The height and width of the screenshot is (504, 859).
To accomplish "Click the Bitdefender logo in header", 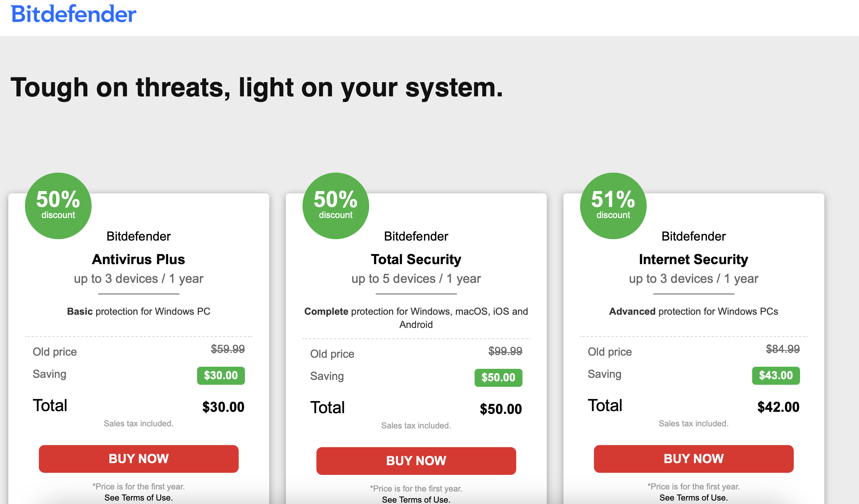I will pos(74,14).
